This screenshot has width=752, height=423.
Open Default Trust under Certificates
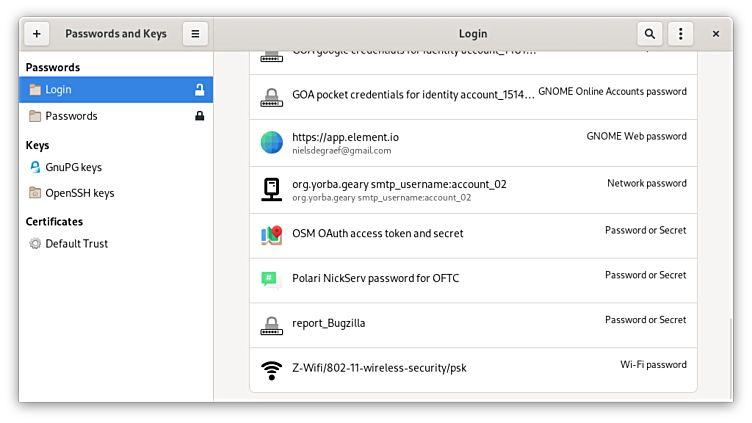coord(116,244)
